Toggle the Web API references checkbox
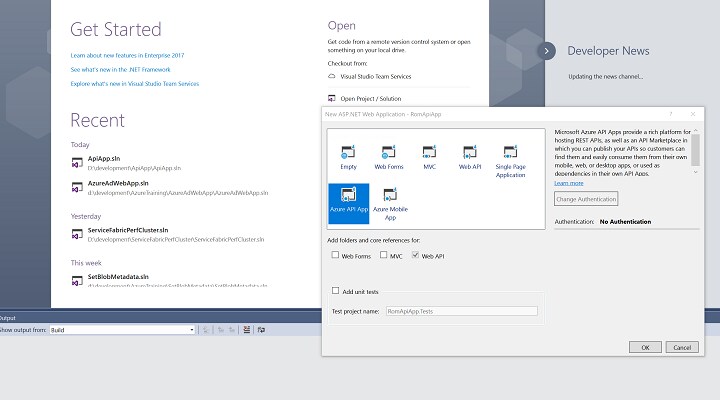This screenshot has width=720, height=400. tap(415, 255)
